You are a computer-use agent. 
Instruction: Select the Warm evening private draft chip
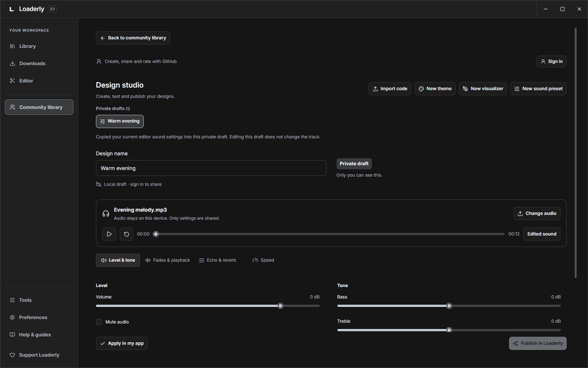click(x=120, y=121)
